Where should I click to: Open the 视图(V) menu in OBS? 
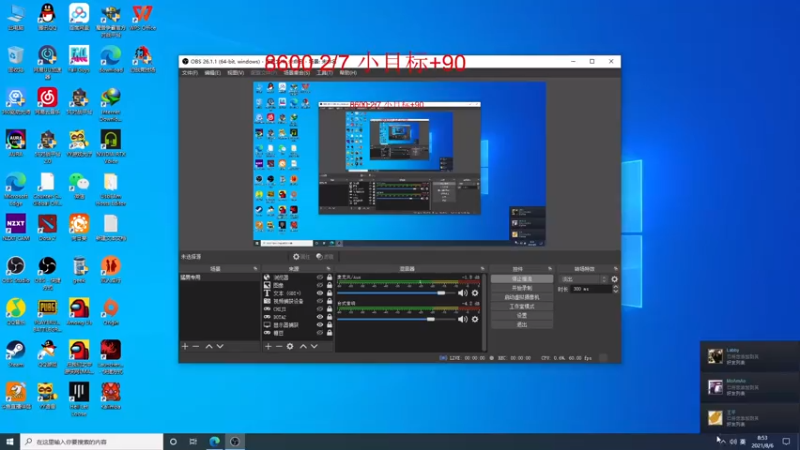coord(235,73)
